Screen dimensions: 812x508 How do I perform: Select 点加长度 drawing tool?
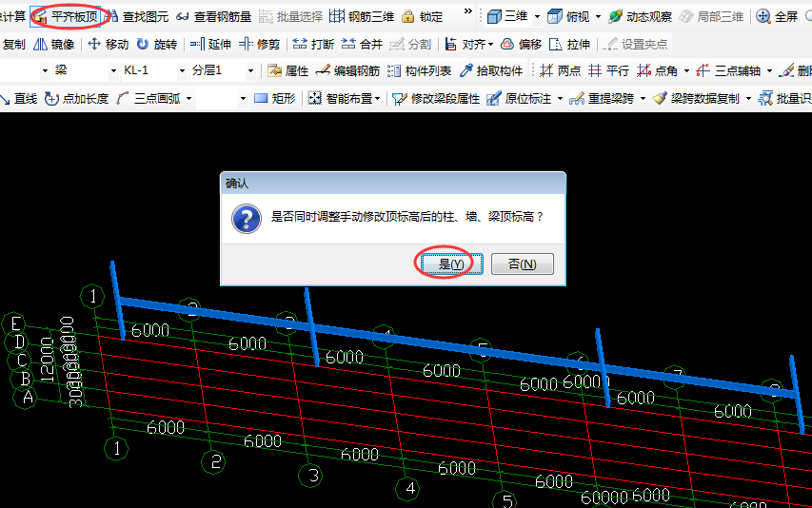77,98
